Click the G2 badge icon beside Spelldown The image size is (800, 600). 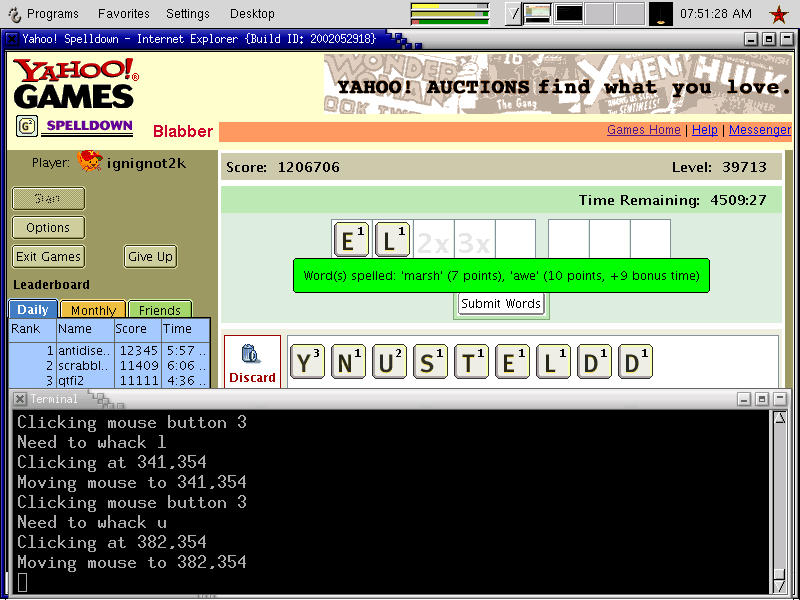pyautogui.click(x=27, y=126)
